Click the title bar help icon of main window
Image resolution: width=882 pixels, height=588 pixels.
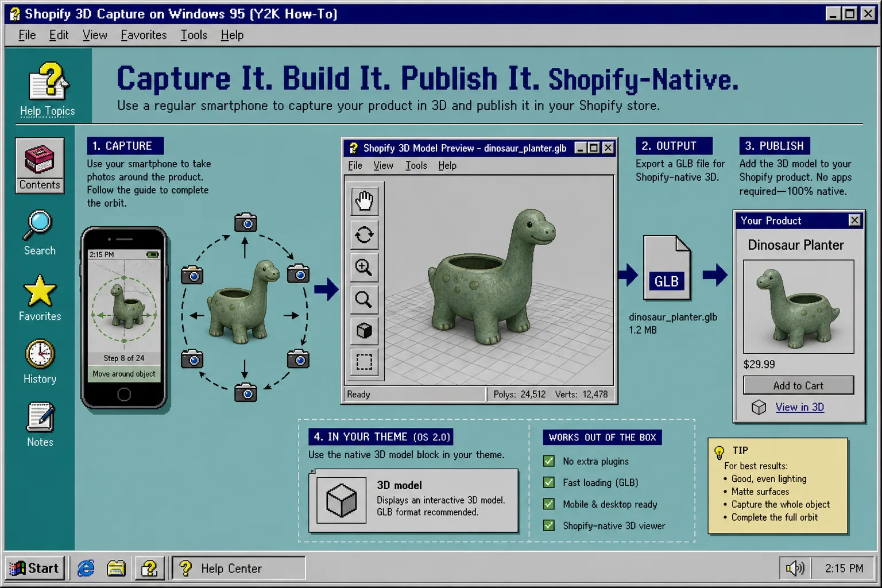[15, 14]
